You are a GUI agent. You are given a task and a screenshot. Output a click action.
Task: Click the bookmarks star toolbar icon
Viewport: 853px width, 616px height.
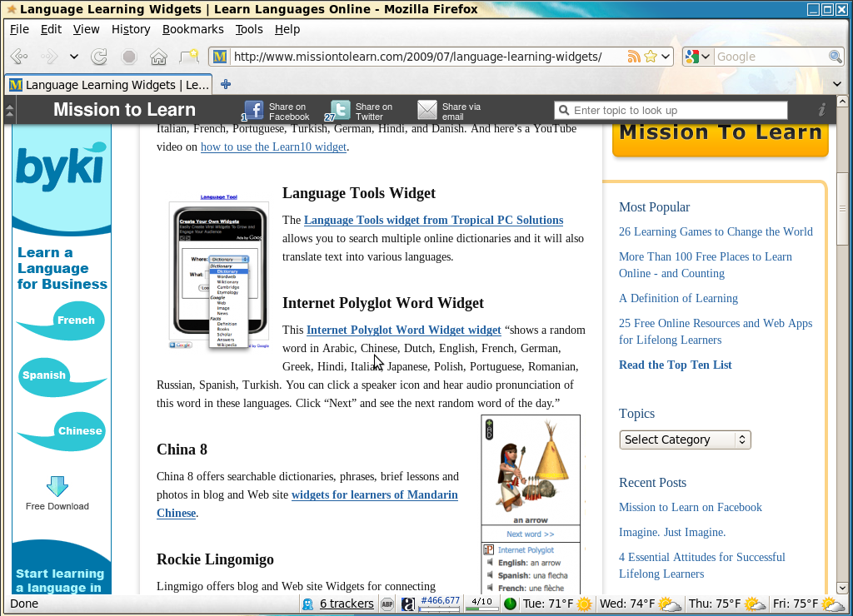pyautogui.click(x=188, y=57)
